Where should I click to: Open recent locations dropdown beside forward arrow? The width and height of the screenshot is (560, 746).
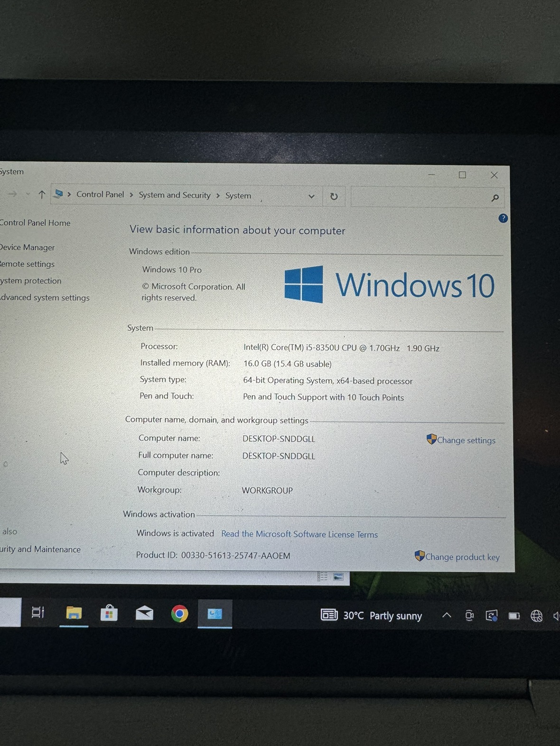pyautogui.click(x=28, y=194)
